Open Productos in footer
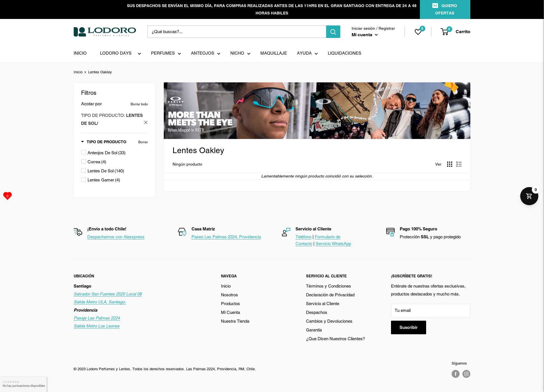The image size is (544, 392). click(230, 304)
